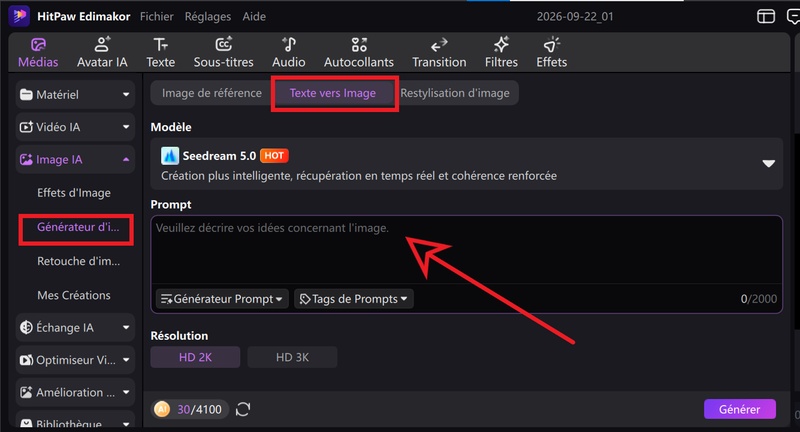
Task: Open the Médias toolbar section
Action: [38, 53]
